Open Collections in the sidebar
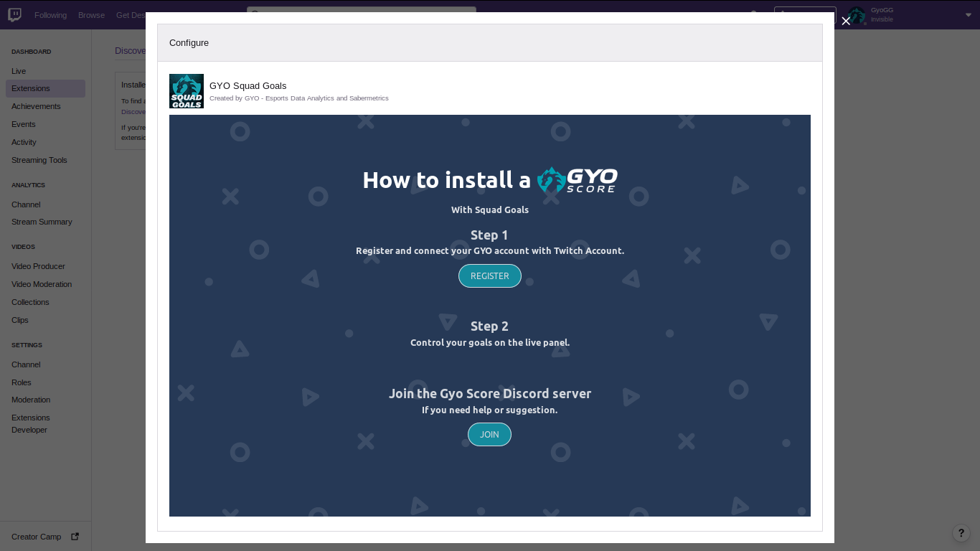 pos(30,302)
